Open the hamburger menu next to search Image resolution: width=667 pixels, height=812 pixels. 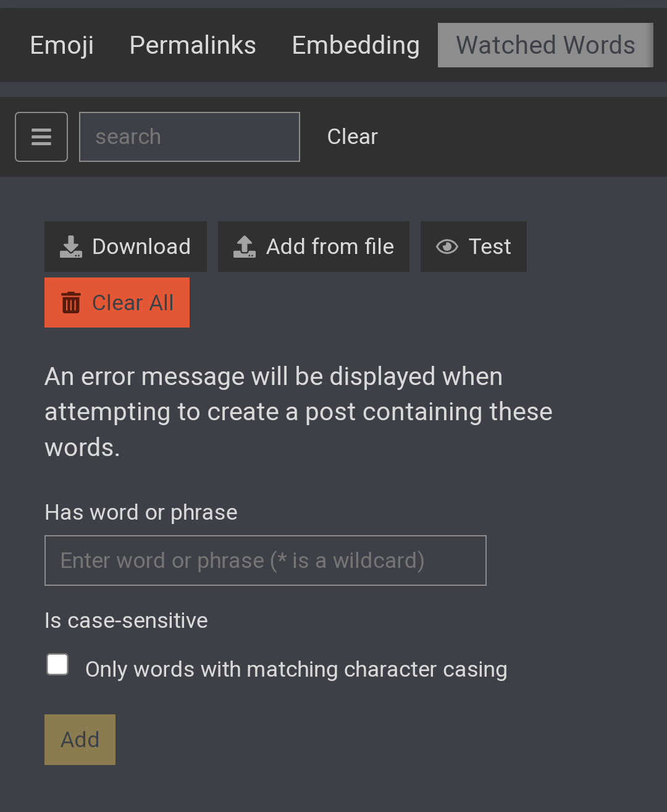(x=41, y=137)
